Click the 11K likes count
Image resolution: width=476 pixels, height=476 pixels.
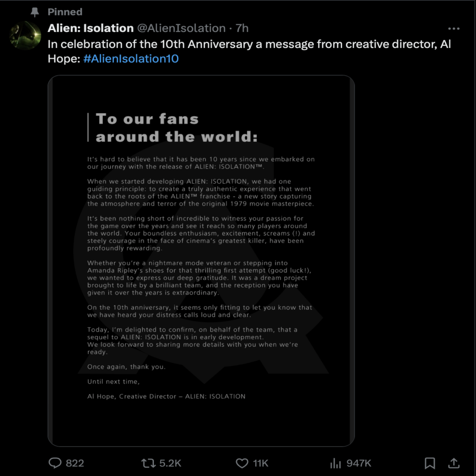(x=261, y=463)
